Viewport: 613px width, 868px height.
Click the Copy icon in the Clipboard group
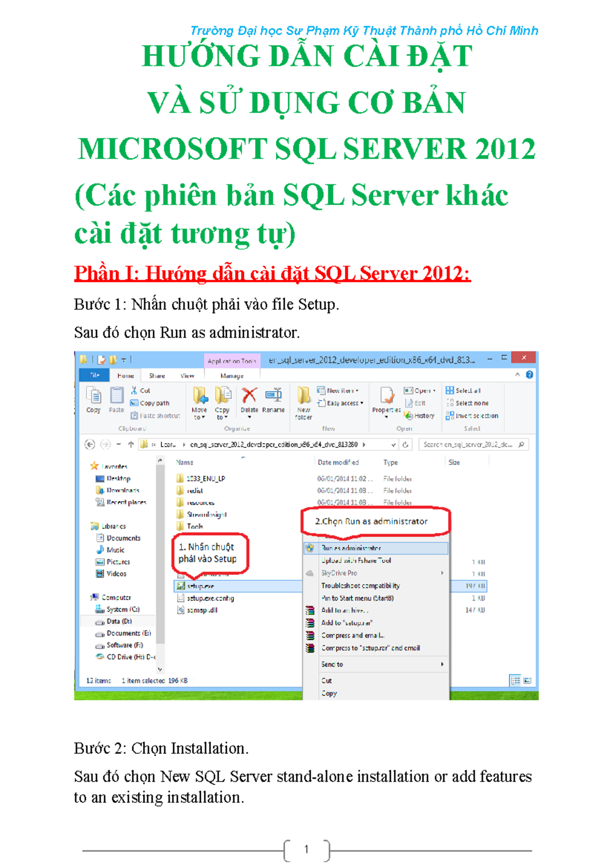[93, 395]
